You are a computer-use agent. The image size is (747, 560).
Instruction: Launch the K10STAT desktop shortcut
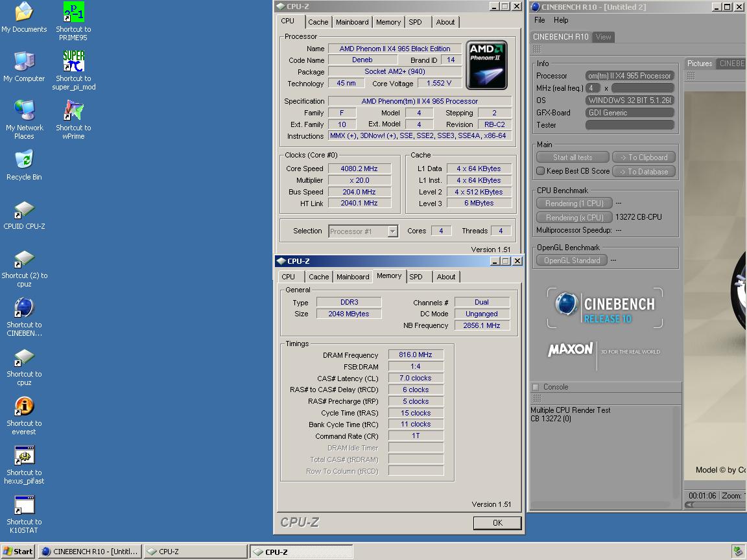point(24,506)
